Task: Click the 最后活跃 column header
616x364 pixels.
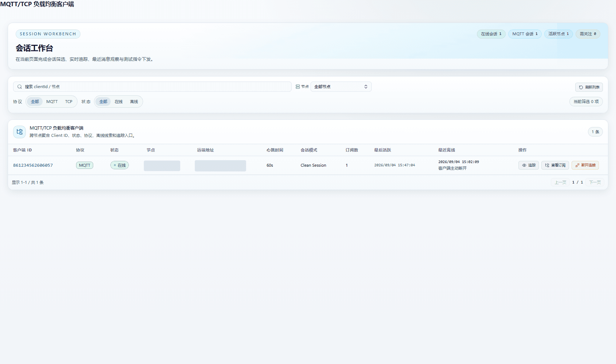Action: [x=383, y=150]
